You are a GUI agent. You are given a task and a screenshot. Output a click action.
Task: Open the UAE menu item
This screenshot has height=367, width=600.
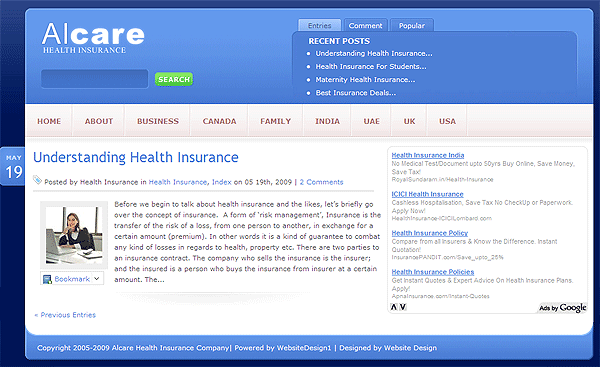[x=372, y=121]
